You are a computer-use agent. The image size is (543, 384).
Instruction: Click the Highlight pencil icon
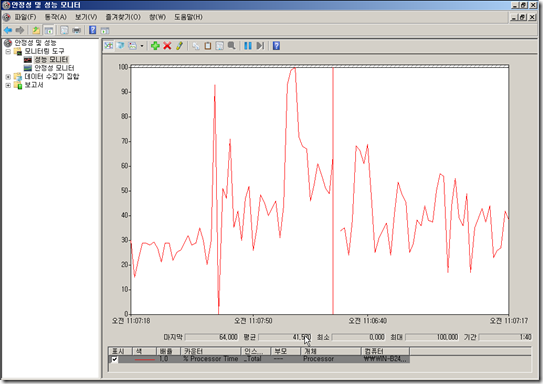(179, 46)
